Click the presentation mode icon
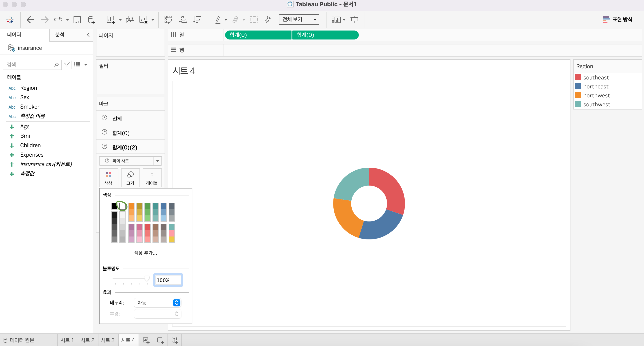Screen dimensions: 644x346 [x=354, y=20]
